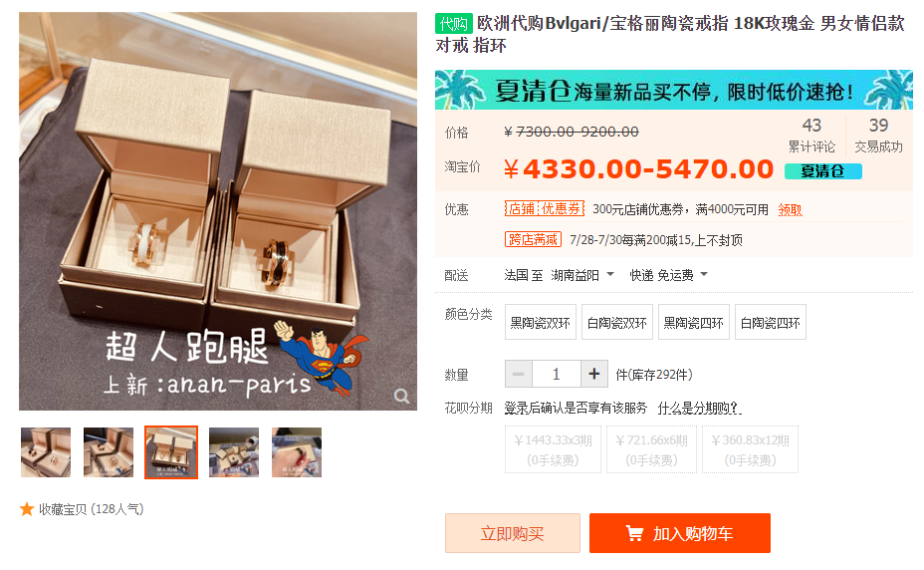
Task: Click the quantity input field
Action: pyautogui.click(x=557, y=374)
